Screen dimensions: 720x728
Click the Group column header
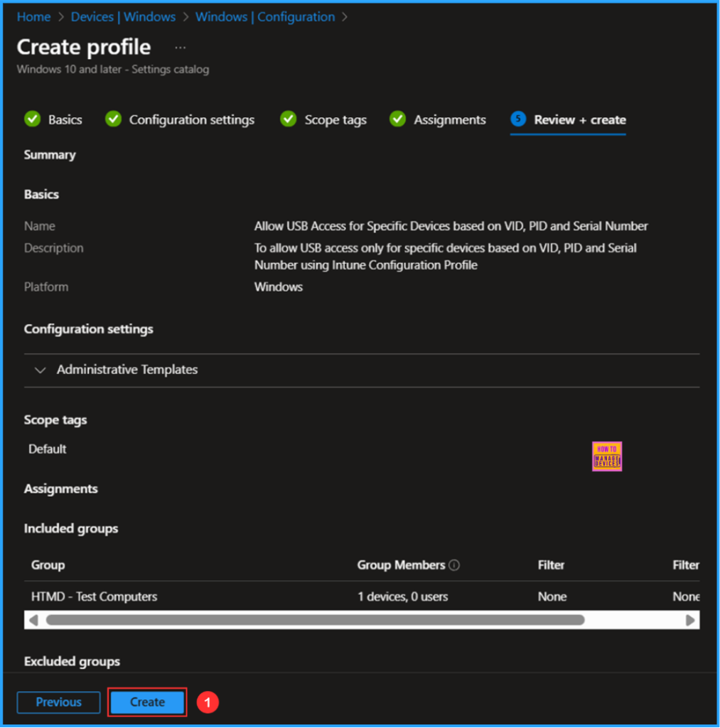48,565
